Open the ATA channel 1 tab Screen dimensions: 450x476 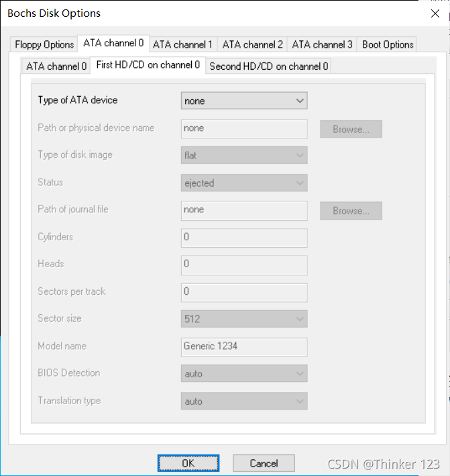tap(182, 44)
